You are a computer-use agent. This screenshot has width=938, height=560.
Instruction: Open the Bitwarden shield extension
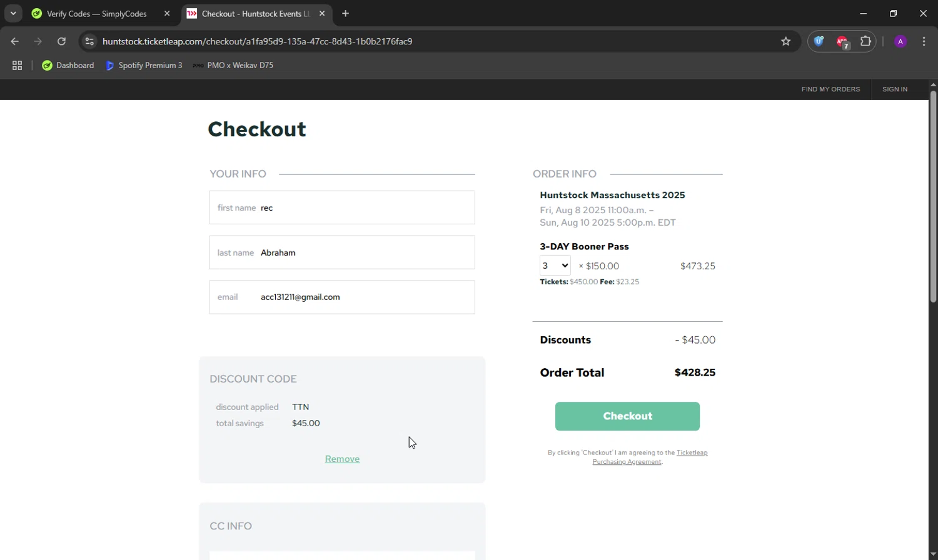(x=819, y=41)
